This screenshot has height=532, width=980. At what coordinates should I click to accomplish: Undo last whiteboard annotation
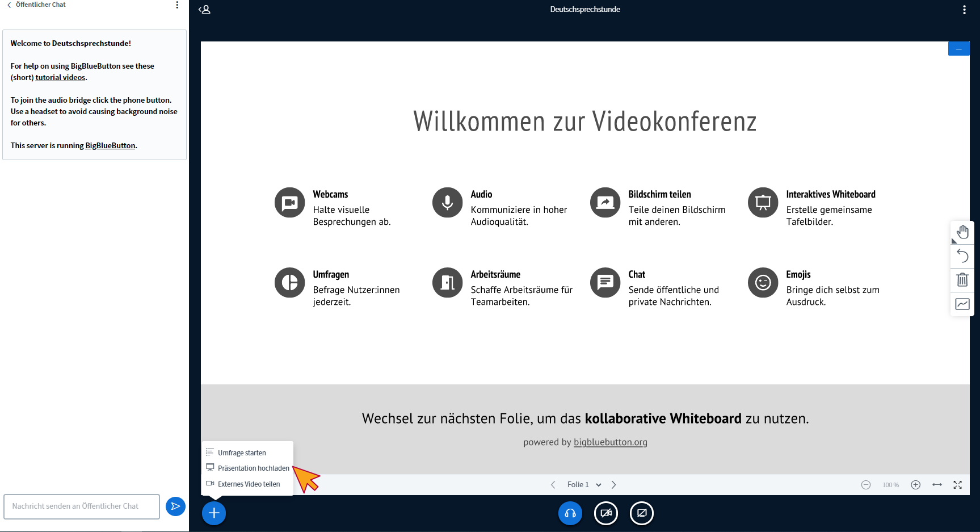[962, 256]
